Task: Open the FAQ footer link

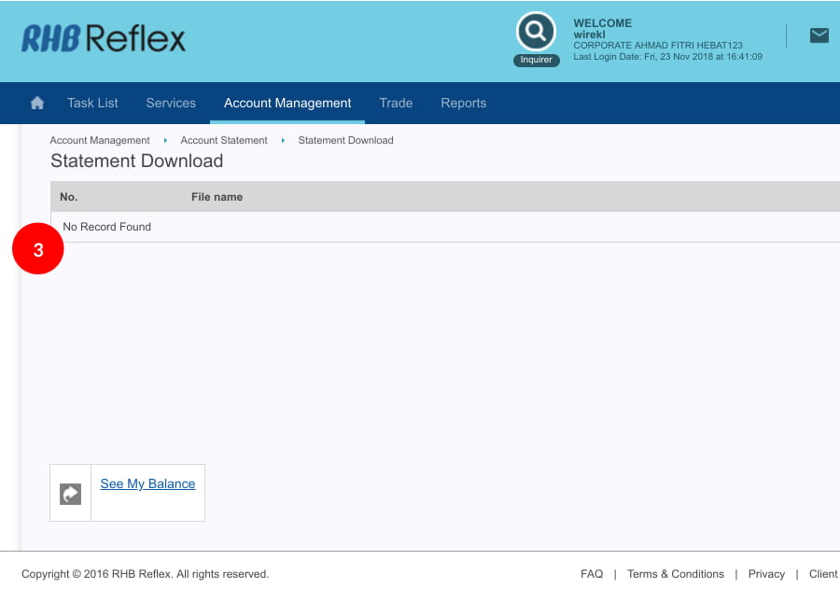Action: [592, 574]
